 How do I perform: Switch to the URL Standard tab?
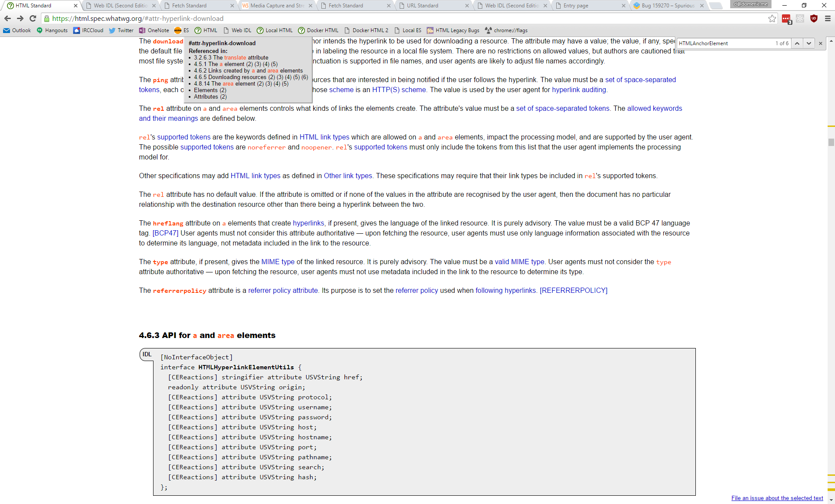pyautogui.click(x=422, y=6)
